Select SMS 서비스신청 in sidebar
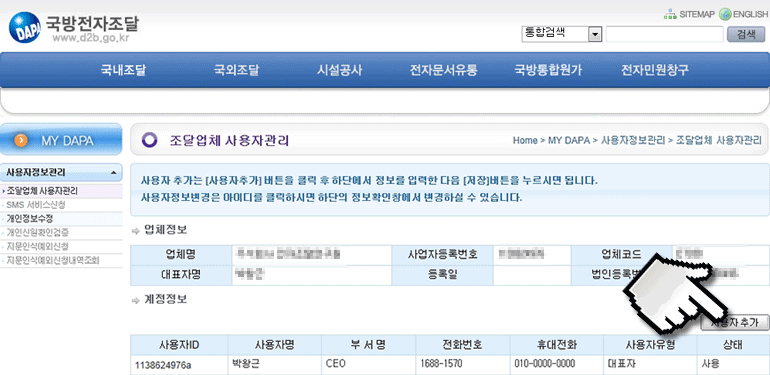Screen dimensions: 770x375 [x=35, y=205]
